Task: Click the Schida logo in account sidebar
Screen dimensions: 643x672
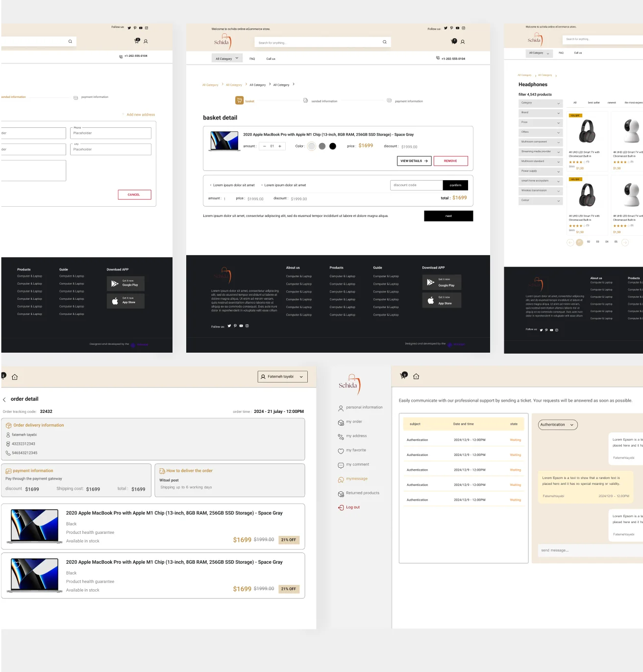Action: pyautogui.click(x=349, y=384)
